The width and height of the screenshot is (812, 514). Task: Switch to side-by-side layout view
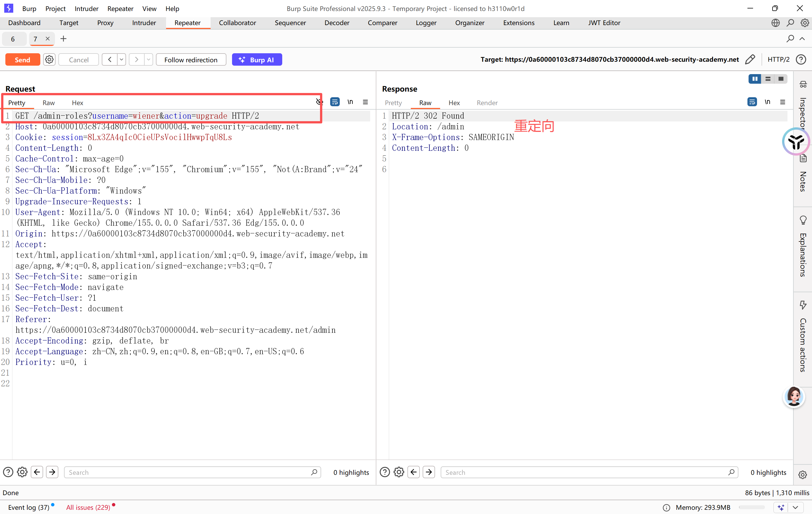[755, 79]
